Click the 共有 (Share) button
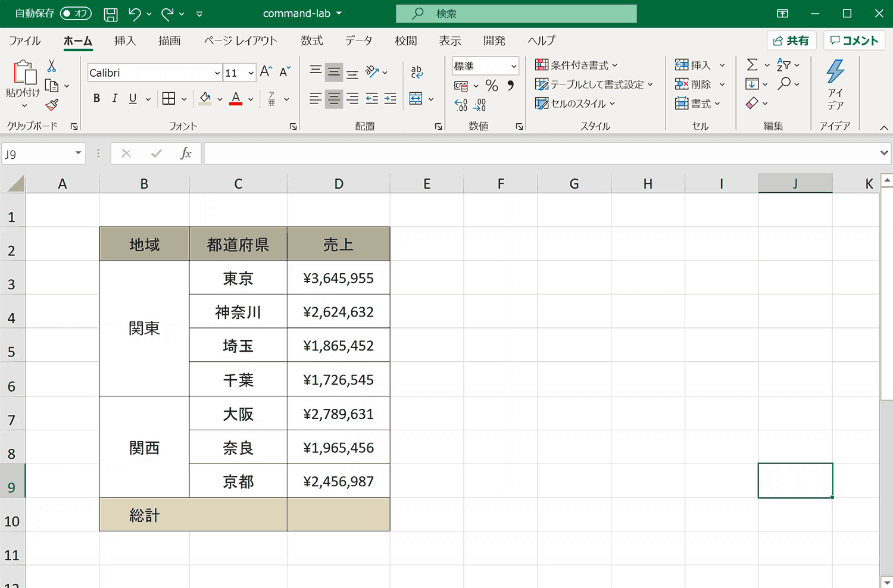Image resolution: width=893 pixels, height=588 pixels. point(792,40)
